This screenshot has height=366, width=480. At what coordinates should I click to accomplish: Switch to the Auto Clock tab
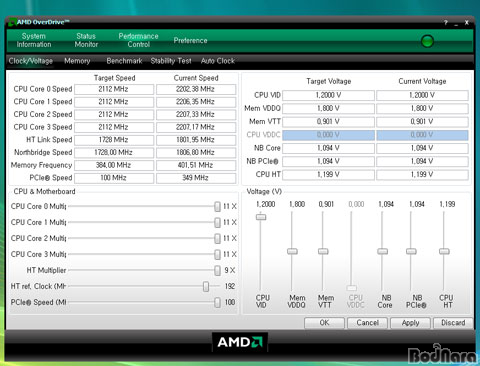click(218, 61)
